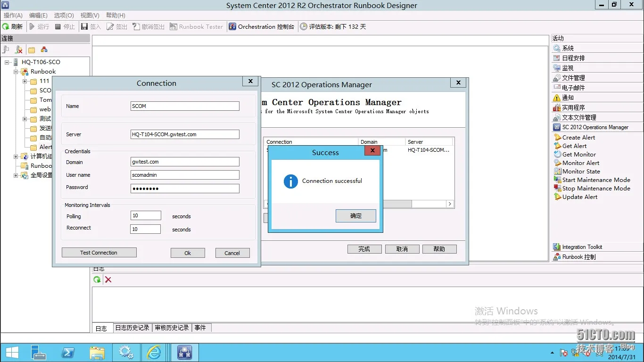The width and height of the screenshot is (644, 362).
Task: Click the new runbook icon in 连接 panel
Action: pyautogui.click(x=44, y=49)
